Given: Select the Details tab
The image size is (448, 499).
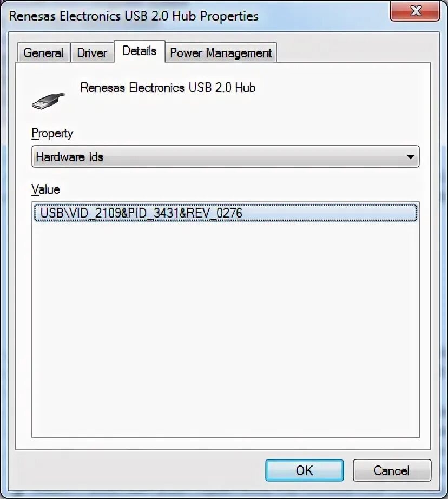Looking at the screenshot, I should coord(140,51).
